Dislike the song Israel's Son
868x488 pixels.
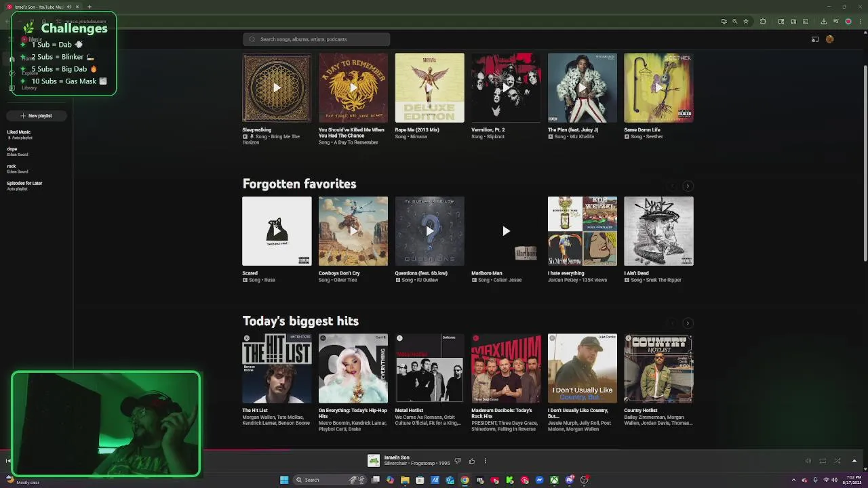click(458, 461)
